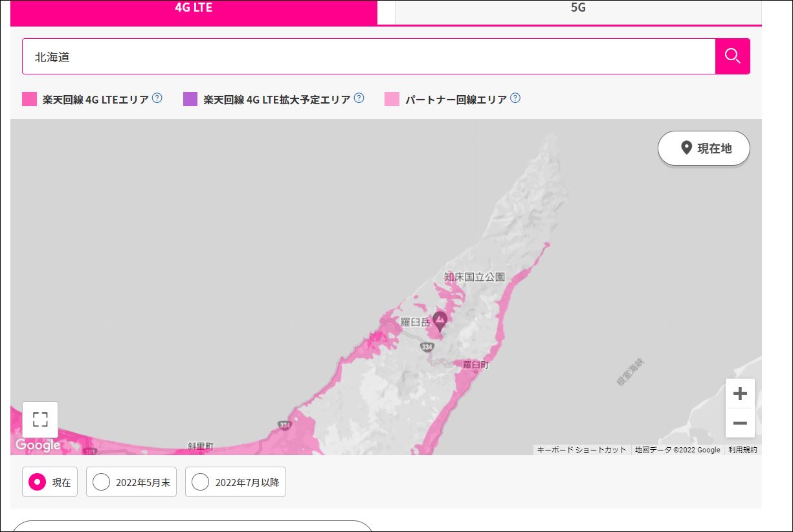Screen dimensions: 793x532
Task: Click the 現在地 current location button
Action: (x=704, y=148)
